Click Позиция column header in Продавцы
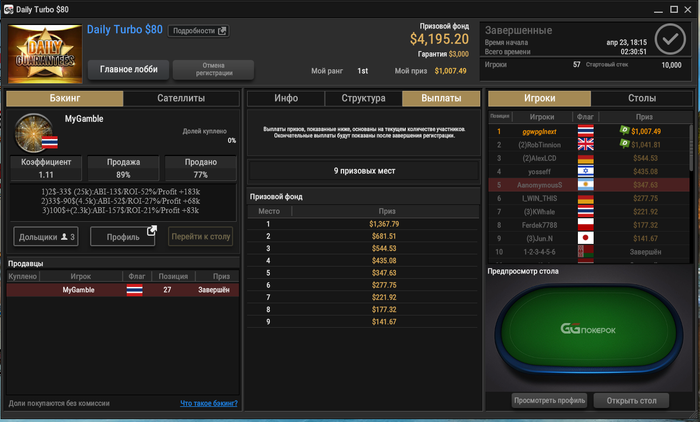 pyautogui.click(x=173, y=276)
